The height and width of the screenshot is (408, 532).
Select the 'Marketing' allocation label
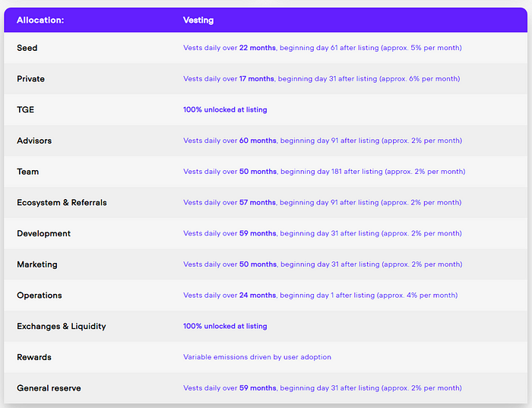coord(37,264)
